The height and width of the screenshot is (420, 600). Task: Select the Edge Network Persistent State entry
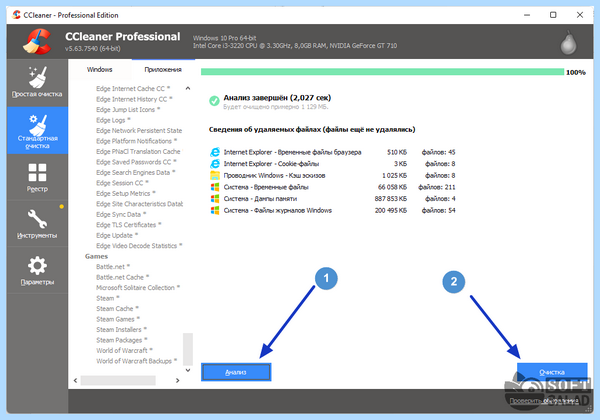[139, 130]
